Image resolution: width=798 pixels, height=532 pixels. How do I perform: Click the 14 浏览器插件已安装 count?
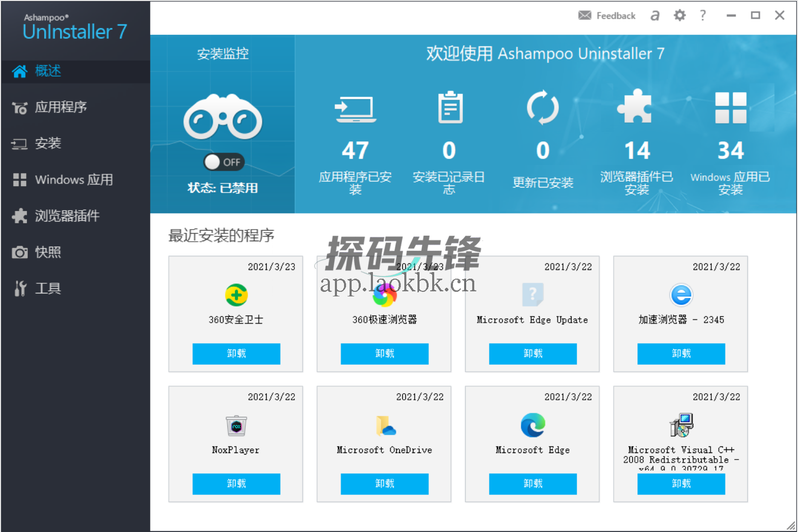pyautogui.click(x=637, y=150)
